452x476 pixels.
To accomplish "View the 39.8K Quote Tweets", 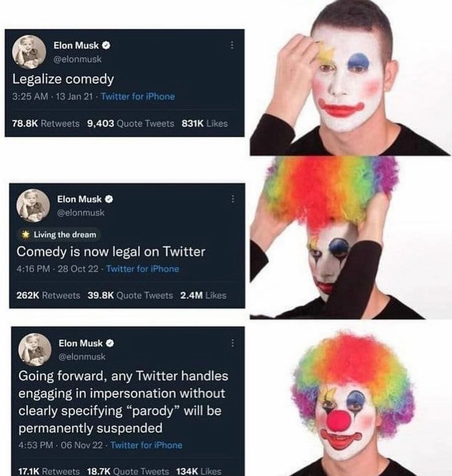I will pos(131,296).
